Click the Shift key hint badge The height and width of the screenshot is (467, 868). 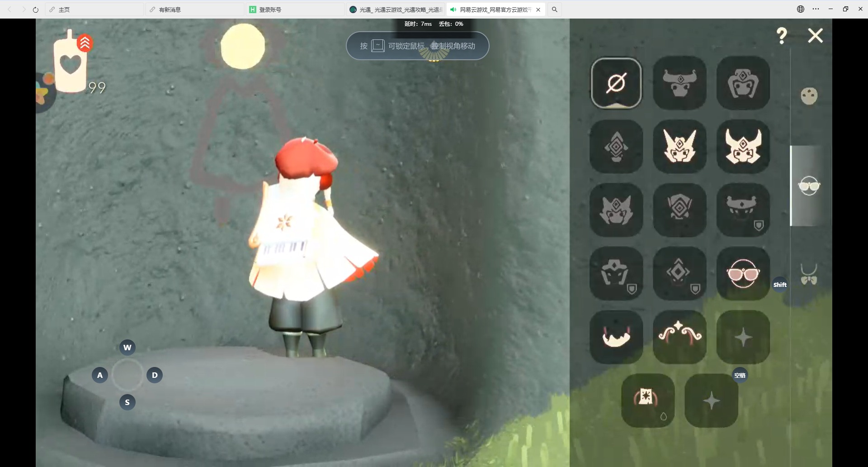coord(780,285)
